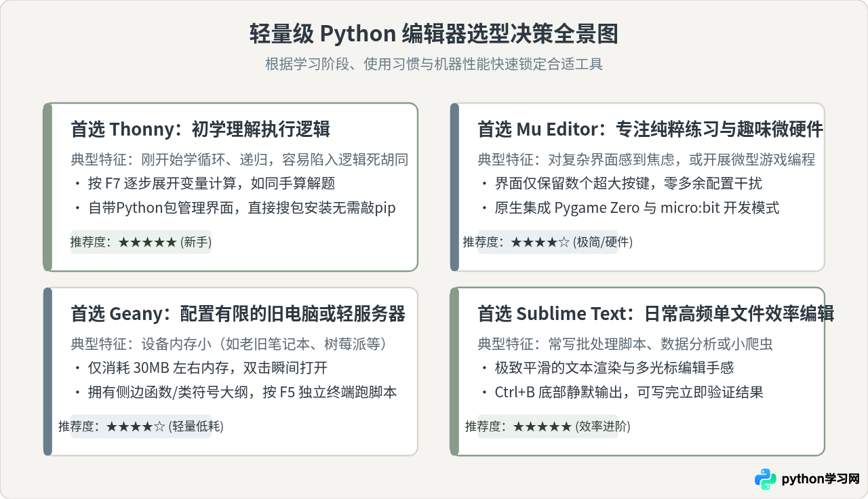Click the bullet 仅消耗 30MB 左右内存，双击瞬间打开
Screen dimensions: 868x499
tap(201, 368)
